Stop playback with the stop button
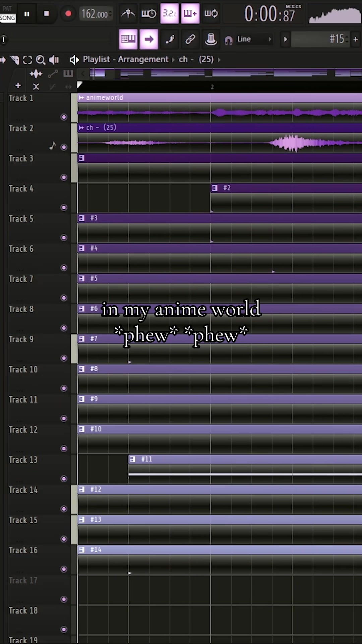The width and height of the screenshot is (362, 644). tap(47, 14)
